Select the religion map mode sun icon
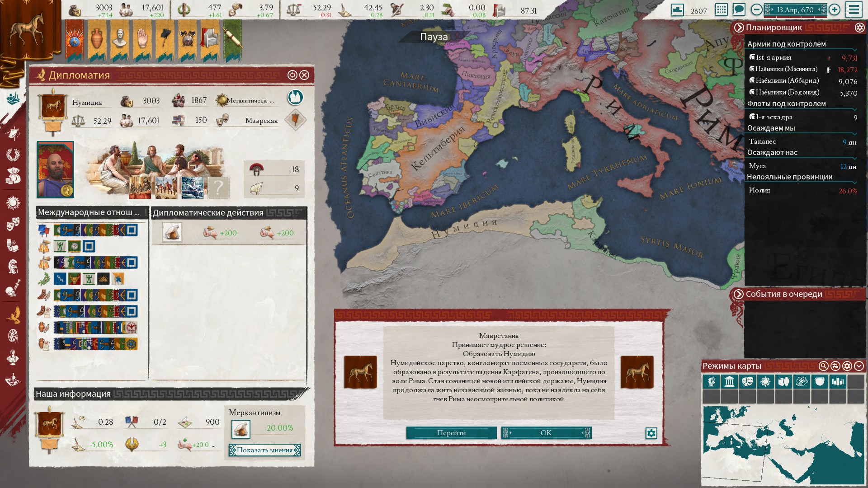868x488 pixels. coord(765,382)
